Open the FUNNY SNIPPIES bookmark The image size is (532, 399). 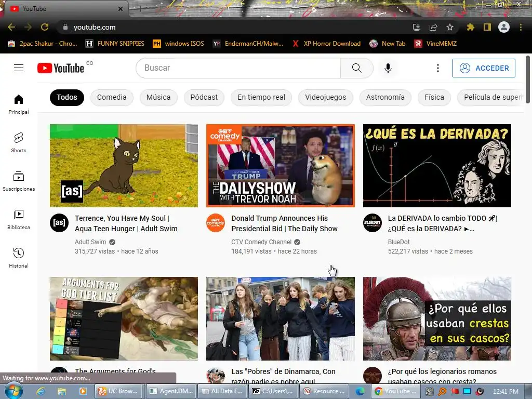pyautogui.click(x=115, y=44)
